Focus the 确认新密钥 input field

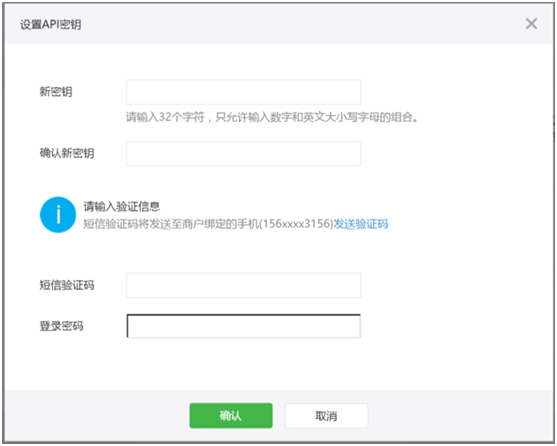point(244,153)
